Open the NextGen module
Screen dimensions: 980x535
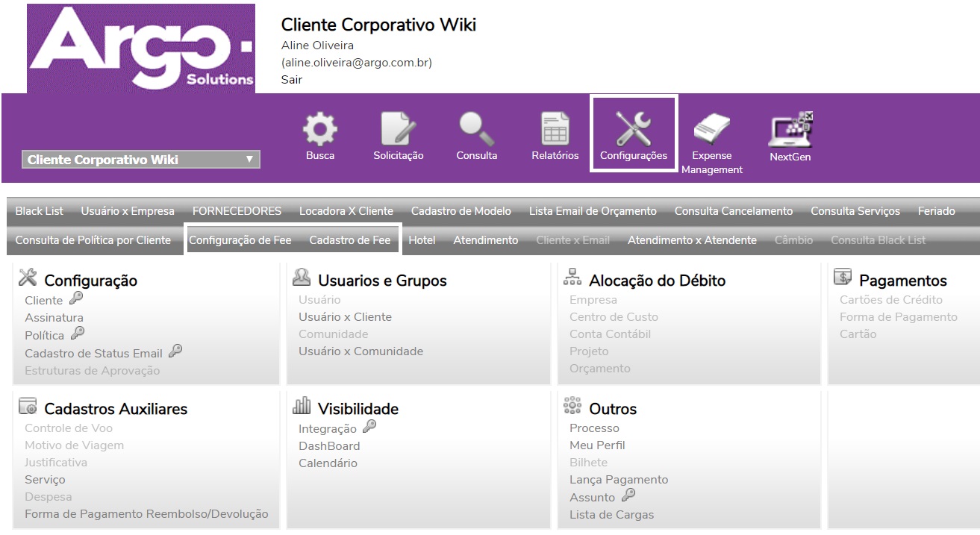[790, 134]
